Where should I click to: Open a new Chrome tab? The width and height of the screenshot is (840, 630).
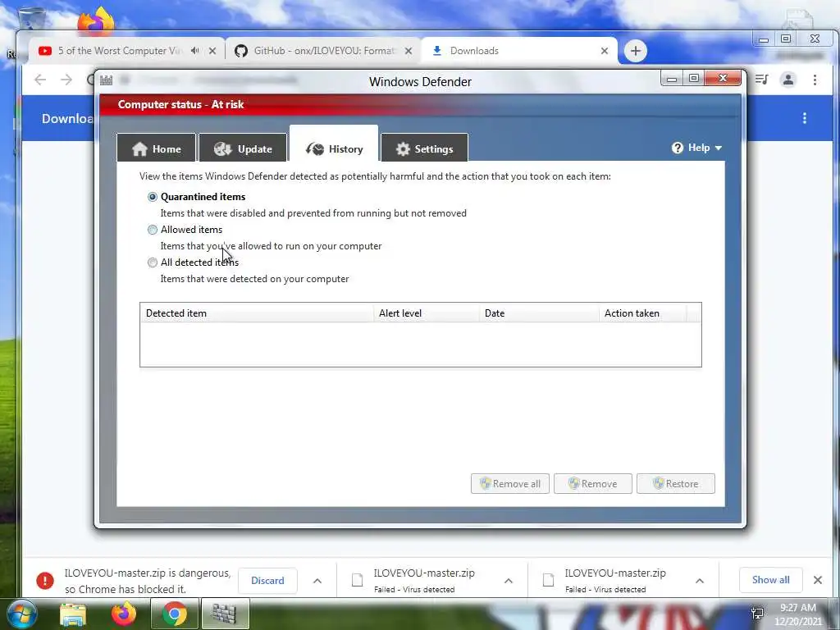(x=636, y=51)
